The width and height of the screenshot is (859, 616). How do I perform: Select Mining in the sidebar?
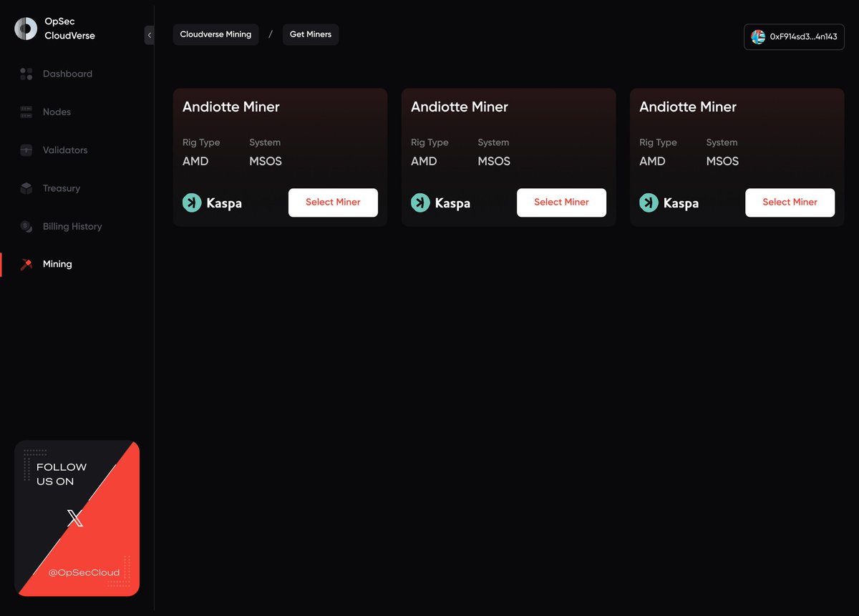point(57,264)
